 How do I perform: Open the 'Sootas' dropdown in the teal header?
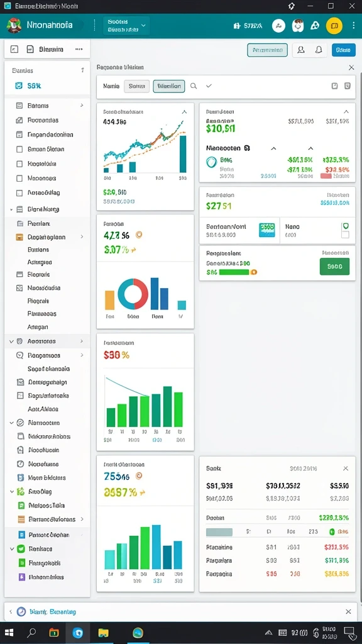coord(126,25)
